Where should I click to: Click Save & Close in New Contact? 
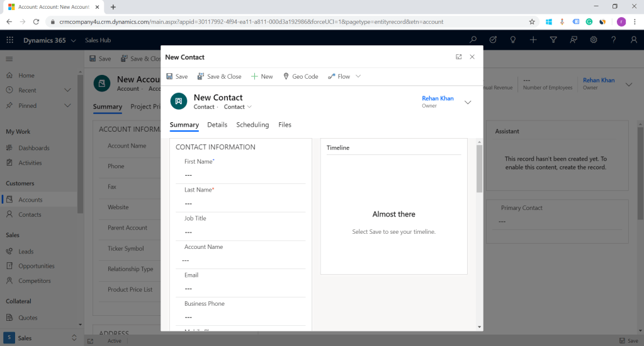point(219,76)
